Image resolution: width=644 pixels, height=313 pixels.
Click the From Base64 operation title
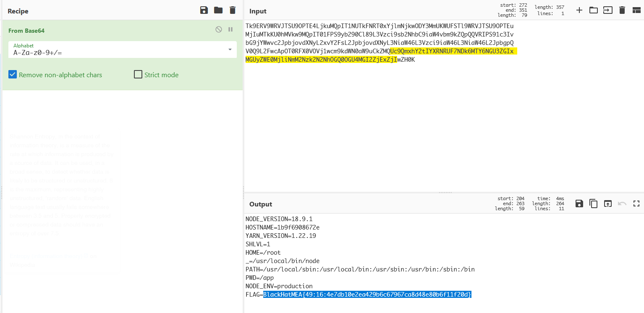coord(26,31)
